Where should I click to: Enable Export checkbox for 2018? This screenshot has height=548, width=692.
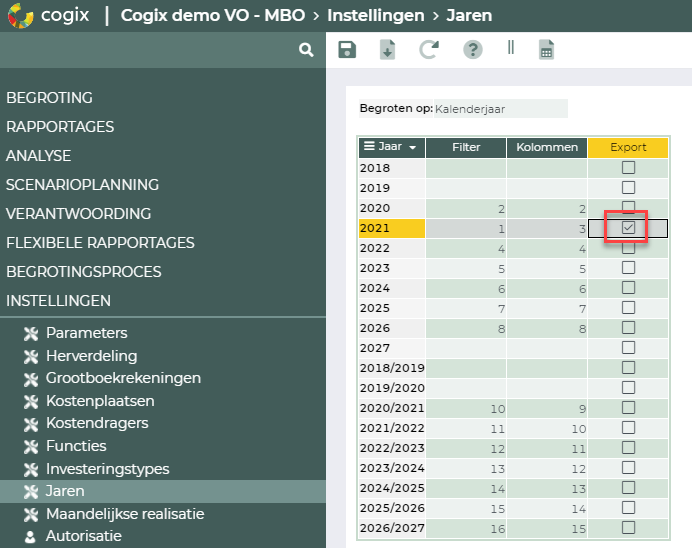pyautogui.click(x=628, y=168)
